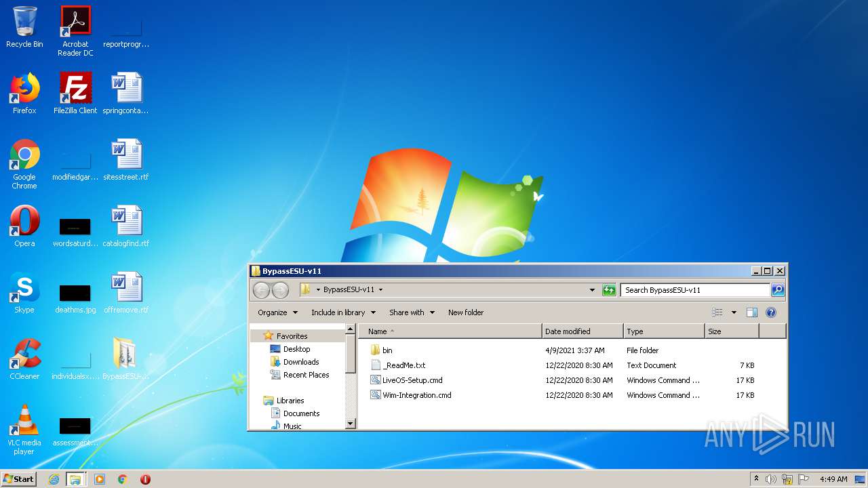Image resolution: width=868 pixels, height=488 pixels.
Task: Open Chrome from taskbar
Action: point(123,479)
